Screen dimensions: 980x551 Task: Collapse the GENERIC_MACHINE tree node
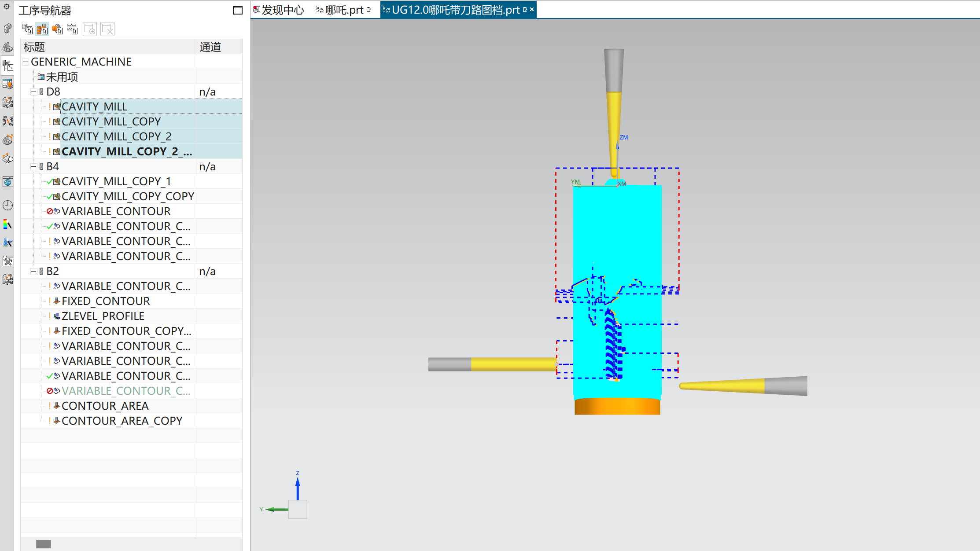[26, 62]
